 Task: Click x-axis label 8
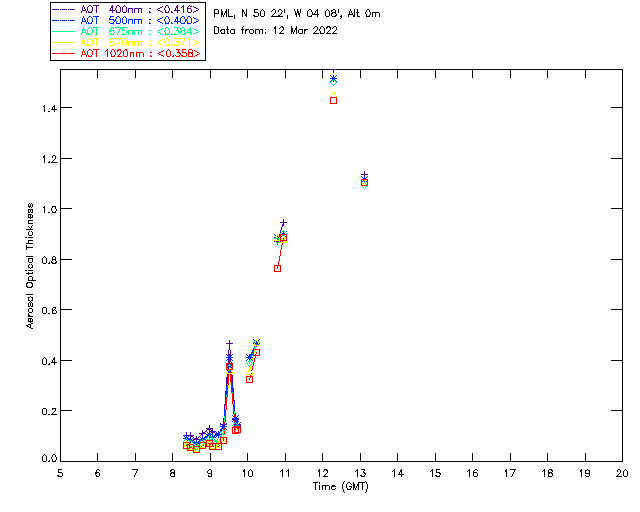173,473
